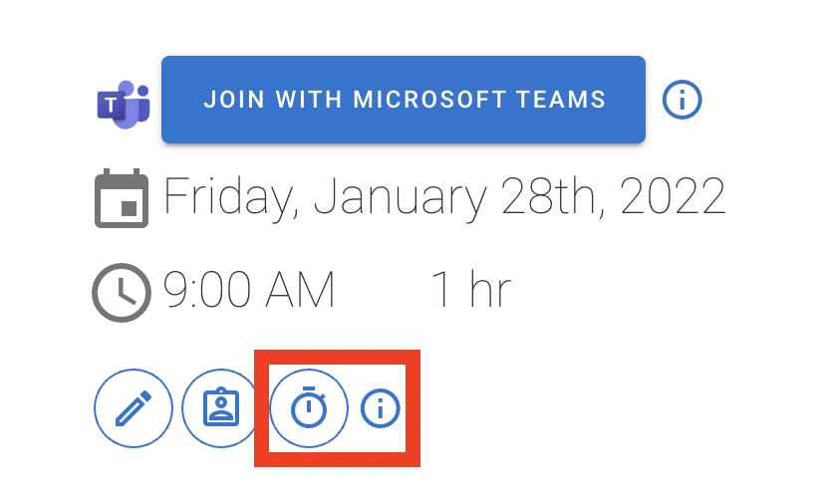Open info icon beside the Join button

pyautogui.click(x=682, y=100)
